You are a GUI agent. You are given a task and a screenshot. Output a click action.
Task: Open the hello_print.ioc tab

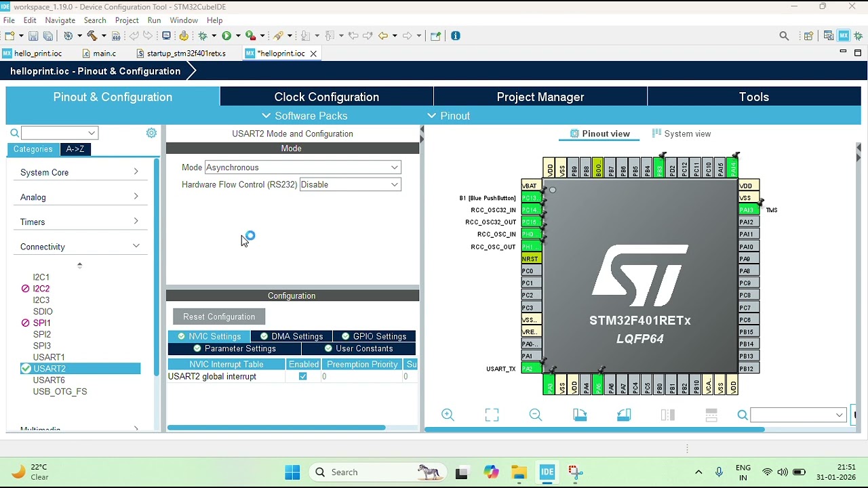(32, 53)
